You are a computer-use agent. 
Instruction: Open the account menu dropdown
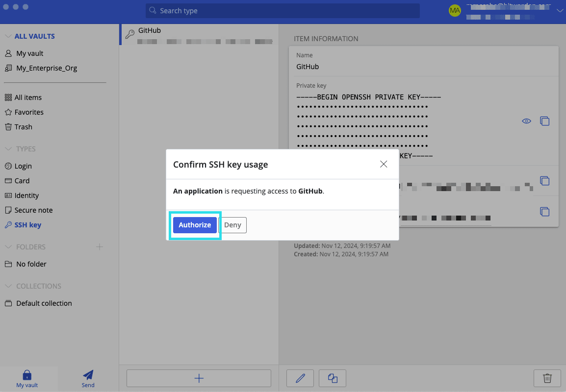[x=560, y=10]
